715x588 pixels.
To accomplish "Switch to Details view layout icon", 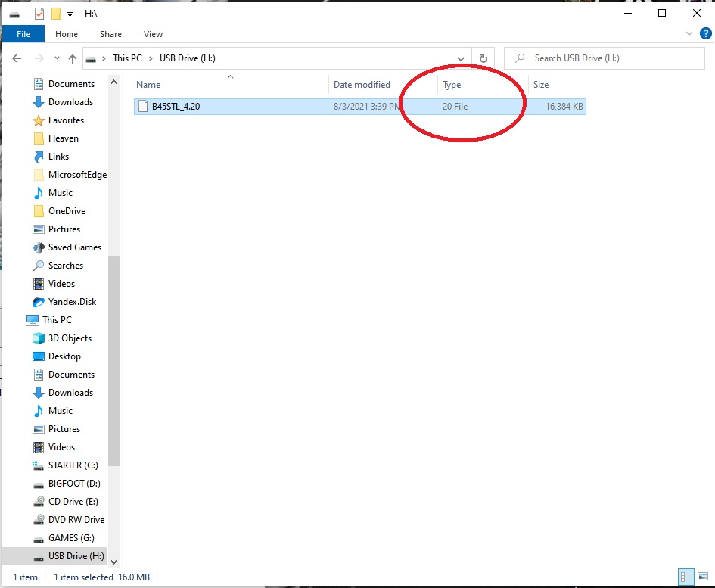I will coord(686,577).
